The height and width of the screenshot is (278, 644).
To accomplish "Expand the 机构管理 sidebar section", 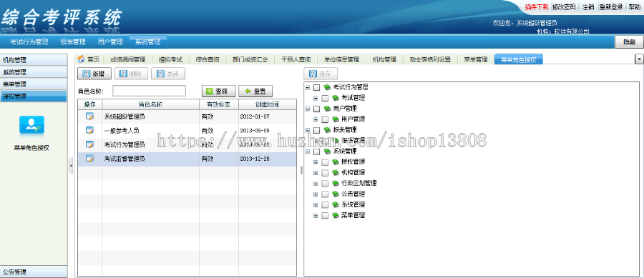I will [x=34, y=60].
